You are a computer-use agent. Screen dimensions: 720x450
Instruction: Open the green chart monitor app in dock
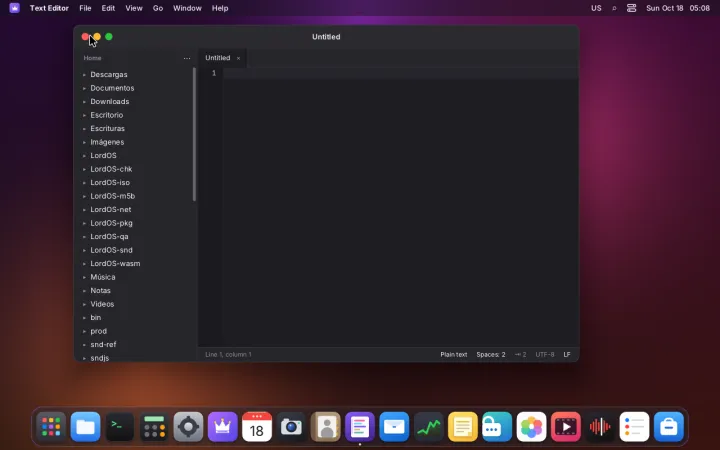coord(428,427)
